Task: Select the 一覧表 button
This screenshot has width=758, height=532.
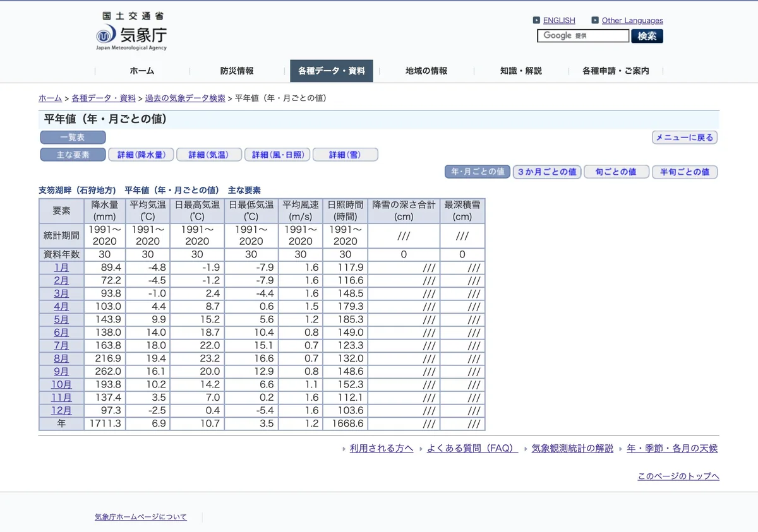Action: click(x=73, y=137)
